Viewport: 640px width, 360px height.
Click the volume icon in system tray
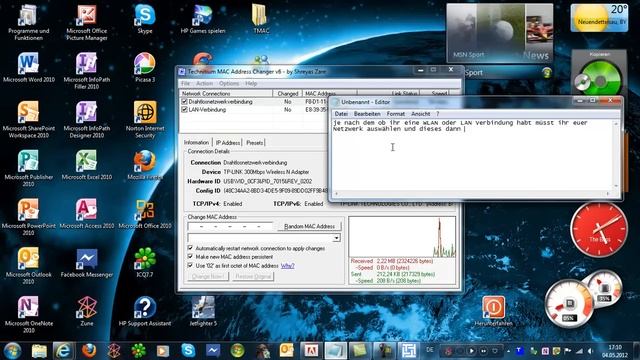coord(590,351)
